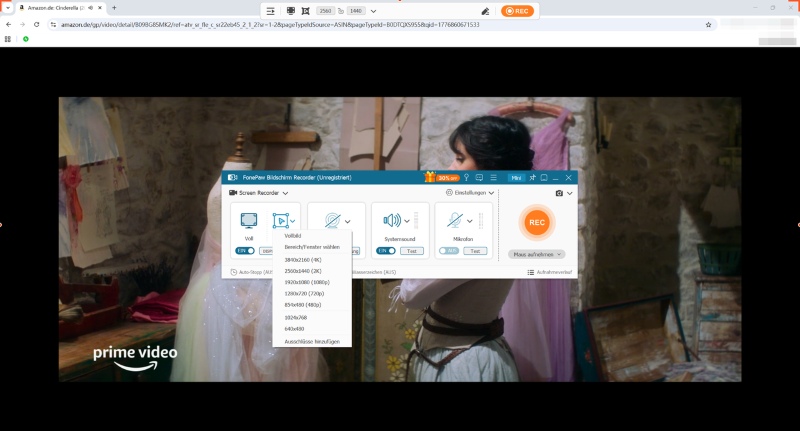
Task: Expand the resolution dropdown in the floating toolbar
Action: [373, 11]
